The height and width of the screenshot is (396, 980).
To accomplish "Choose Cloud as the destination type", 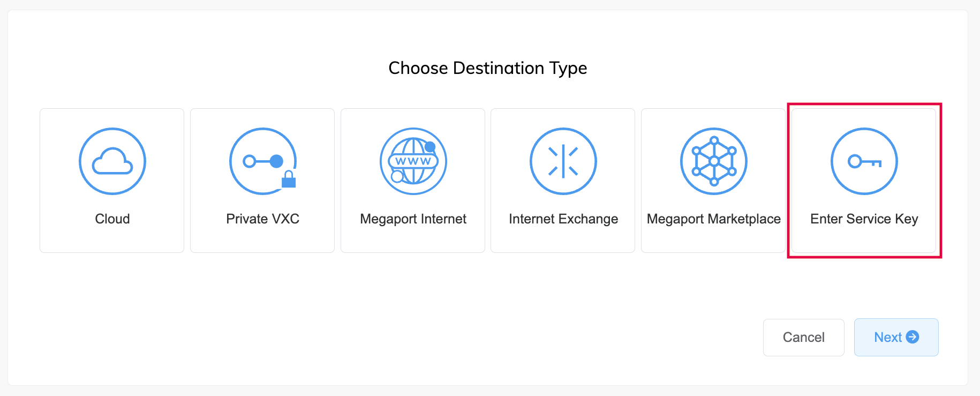I will [112, 181].
